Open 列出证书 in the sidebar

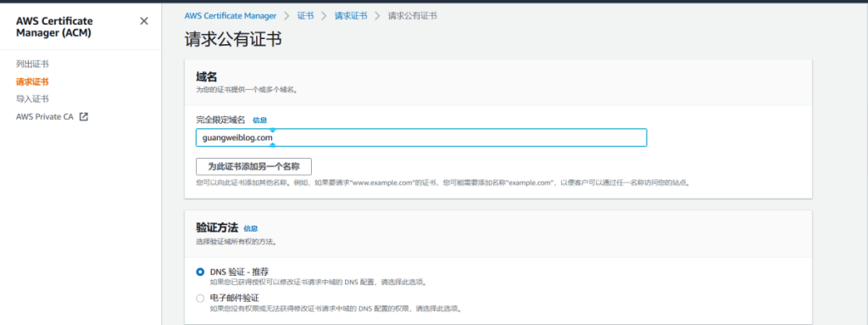point(32,64)
